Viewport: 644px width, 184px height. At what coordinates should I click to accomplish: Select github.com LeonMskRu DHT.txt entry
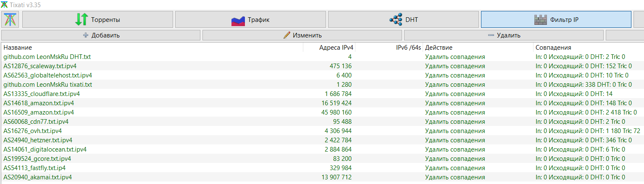[x=322, y=57]
